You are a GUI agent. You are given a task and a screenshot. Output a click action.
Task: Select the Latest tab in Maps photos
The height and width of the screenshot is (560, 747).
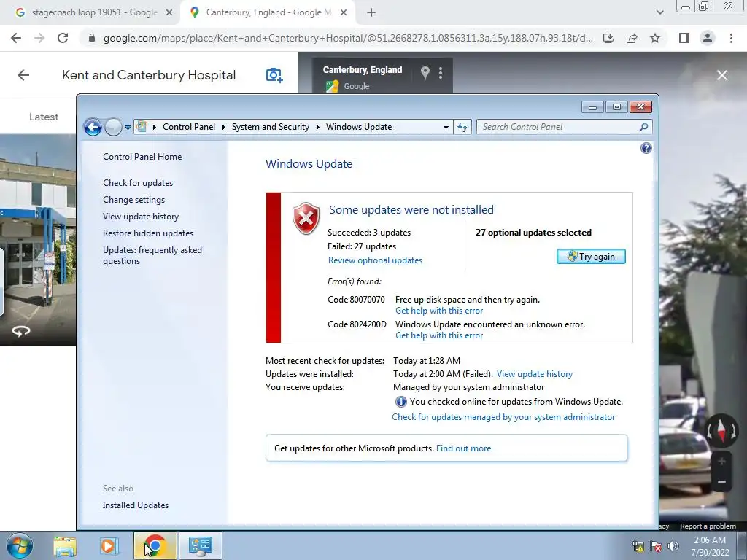[x=43, y=117]
